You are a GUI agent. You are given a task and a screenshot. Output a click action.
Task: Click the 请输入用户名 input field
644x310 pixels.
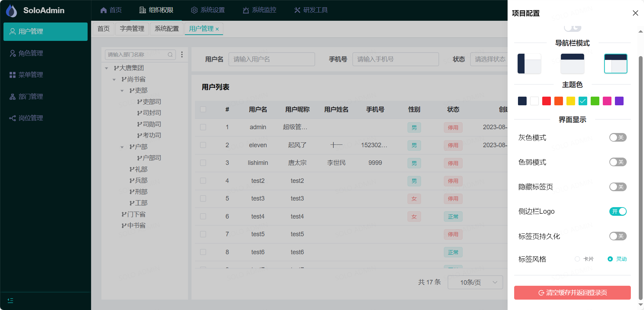pos(271,59)
